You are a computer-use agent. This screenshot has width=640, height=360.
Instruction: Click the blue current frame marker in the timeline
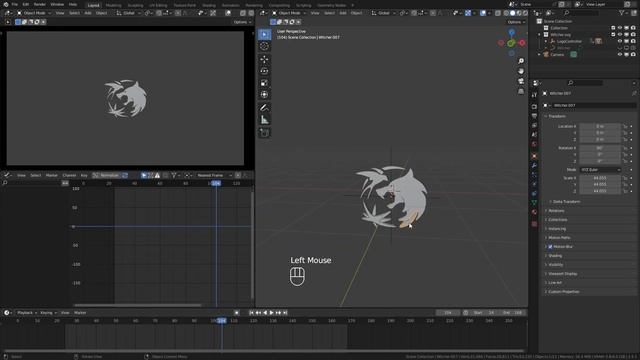[x=222, y=321]
